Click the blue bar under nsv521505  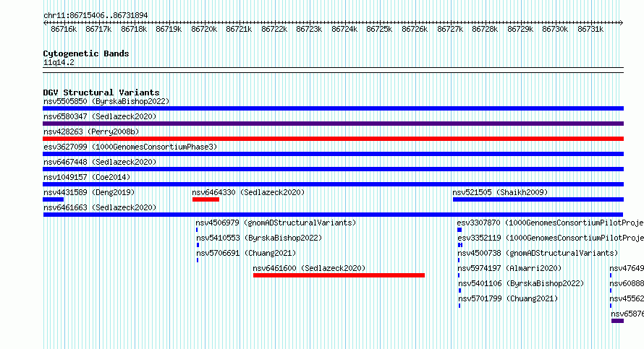tap(538, 199)
